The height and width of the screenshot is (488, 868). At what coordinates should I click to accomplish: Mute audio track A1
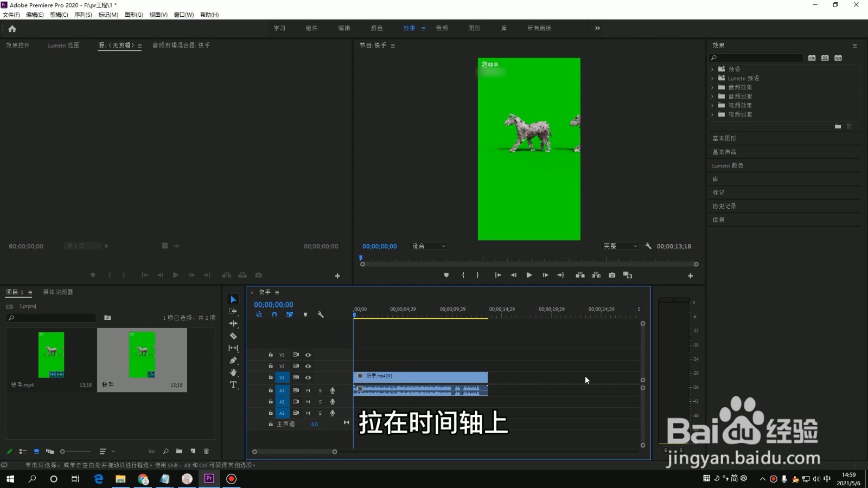click(308, 390)
